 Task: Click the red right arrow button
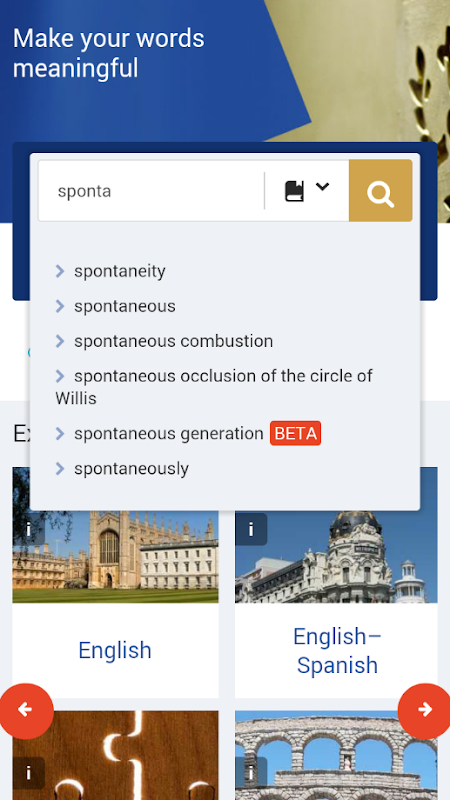click(x=425, y=710)
